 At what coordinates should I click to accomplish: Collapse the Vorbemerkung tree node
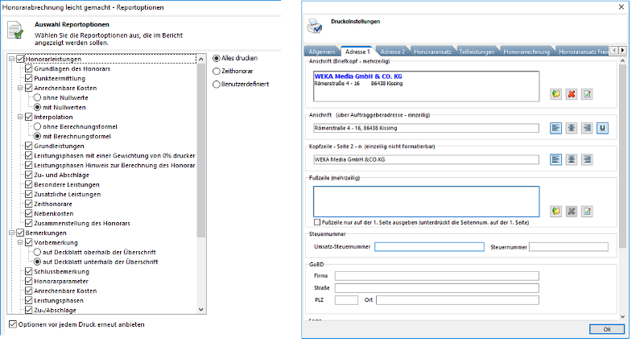click(x=20, y=243)
